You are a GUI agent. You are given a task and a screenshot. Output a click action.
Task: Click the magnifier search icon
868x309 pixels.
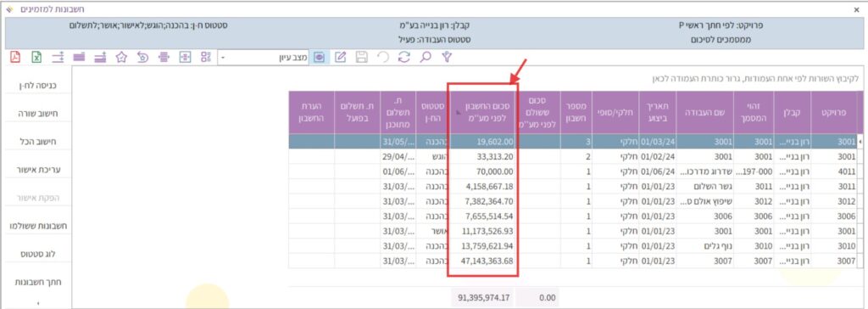(426, 57)
